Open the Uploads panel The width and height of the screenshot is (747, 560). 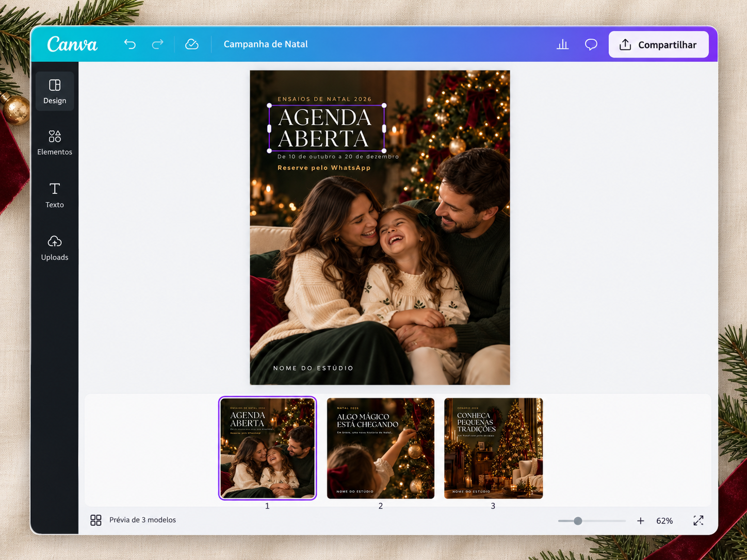(x=55, y=248)
